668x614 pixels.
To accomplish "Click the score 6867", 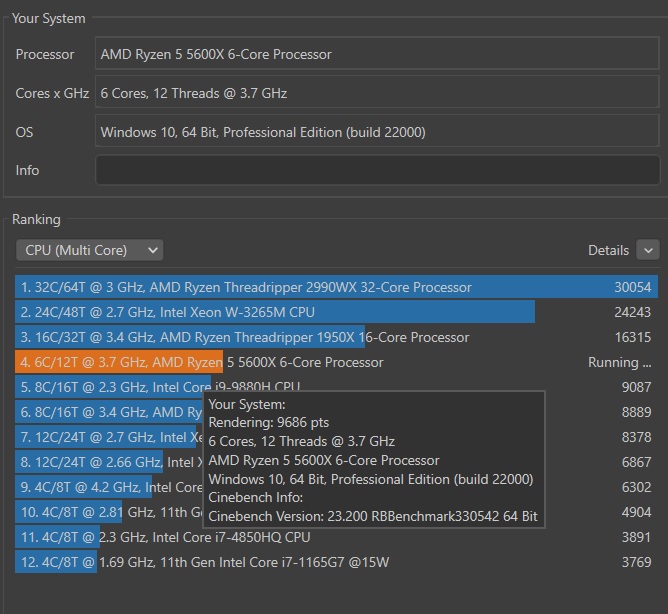I will point(636,462).
